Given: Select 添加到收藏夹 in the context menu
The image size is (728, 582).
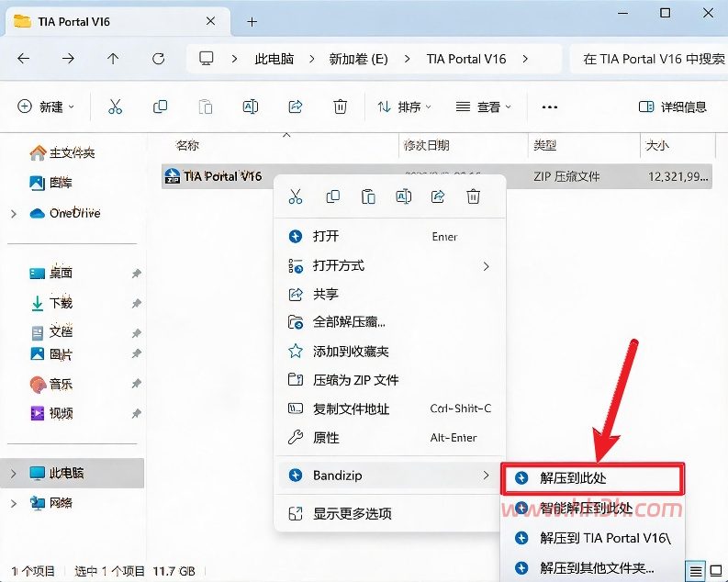Looking at the screenshot, I should tap(389, 352).
